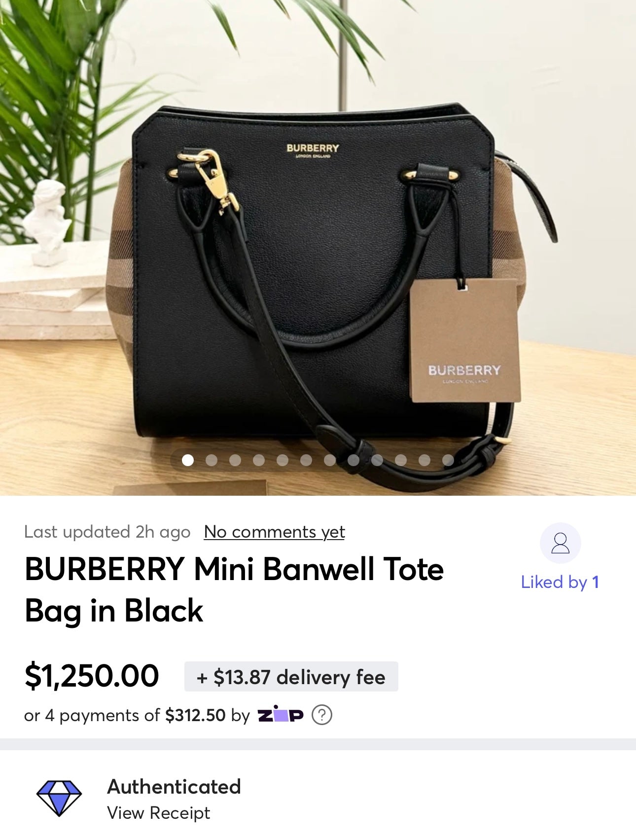Image resolution: width=636 pixels, height=840 pixels.
Task: Select the first image carousel dot
Action: click(x=187, y=460)
